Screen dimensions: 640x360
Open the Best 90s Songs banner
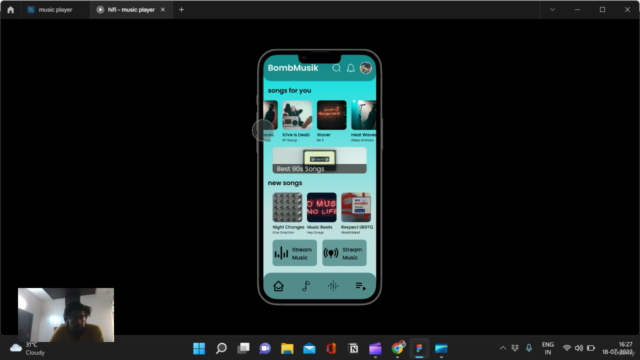pyautogui.click(x=320, y=160)
